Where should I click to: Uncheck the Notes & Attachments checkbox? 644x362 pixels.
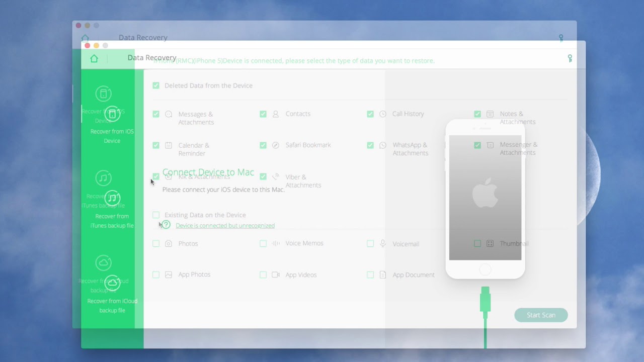point(477,114)
